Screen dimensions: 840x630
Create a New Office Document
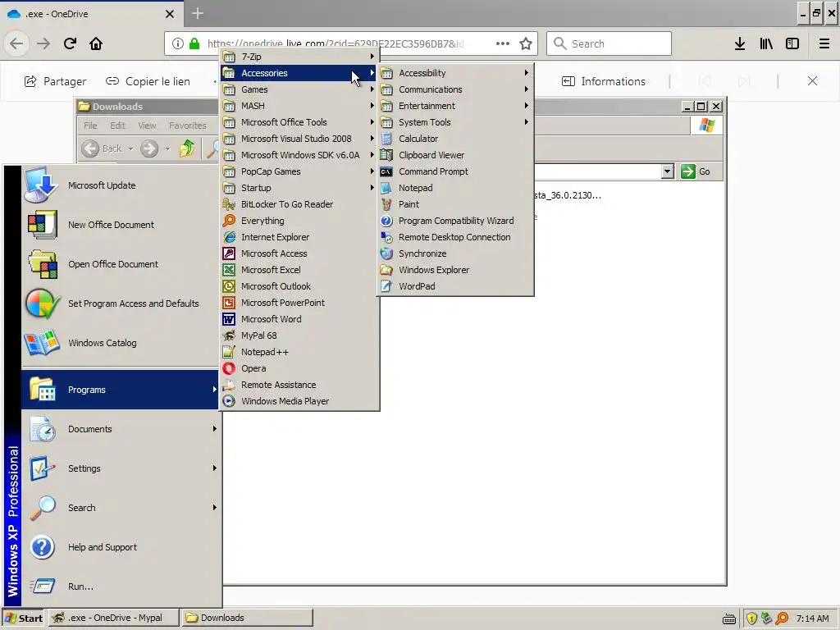(121, 225)
